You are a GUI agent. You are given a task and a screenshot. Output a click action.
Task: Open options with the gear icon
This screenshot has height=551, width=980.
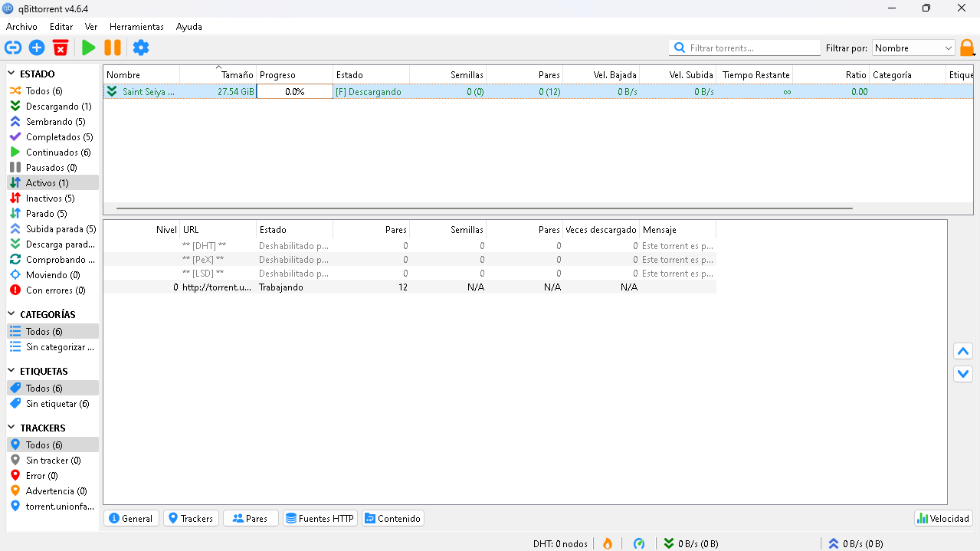(x=141, y=48)
